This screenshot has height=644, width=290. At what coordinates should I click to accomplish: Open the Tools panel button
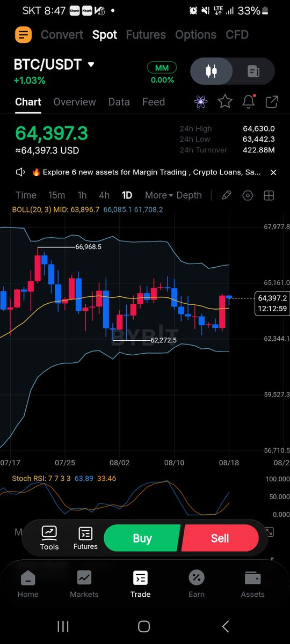point(49,538)
